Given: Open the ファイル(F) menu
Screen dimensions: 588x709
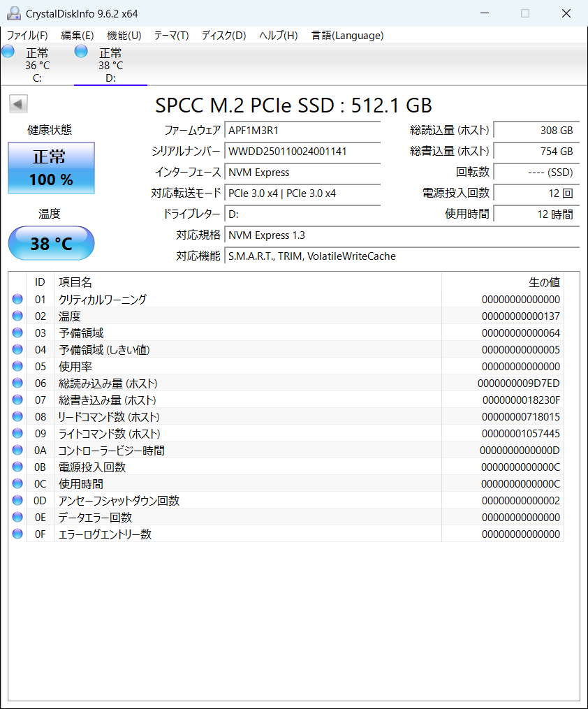Looking at the screenshot, I should [27, 35].
